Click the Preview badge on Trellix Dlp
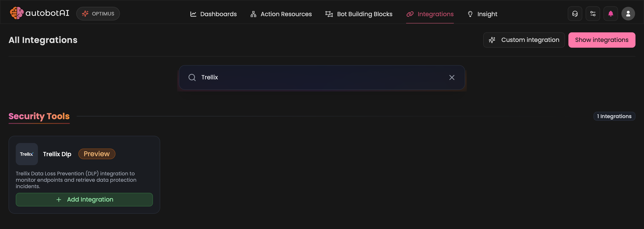 [97, 154]
